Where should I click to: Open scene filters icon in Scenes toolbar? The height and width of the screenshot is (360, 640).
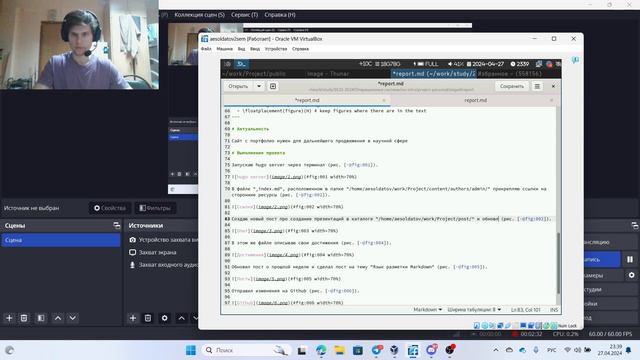click(x=41, y=318)
